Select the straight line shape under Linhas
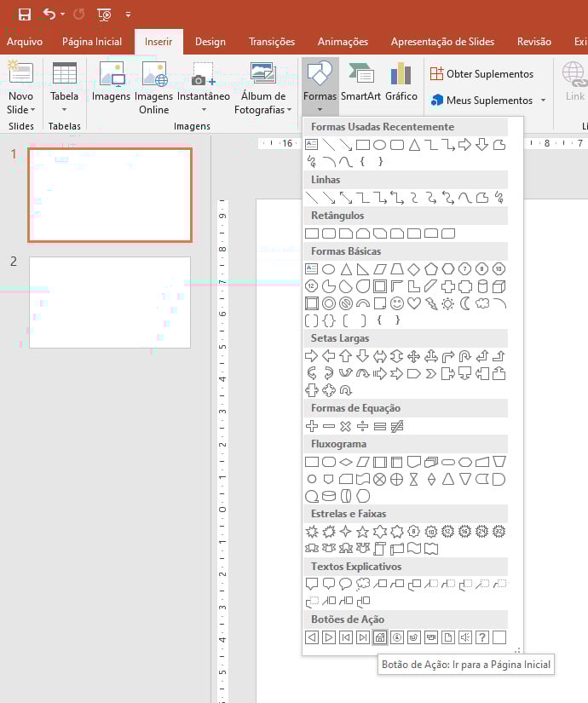Image resolution: width=588 pixels, height=703 pixels. (312, 198)
